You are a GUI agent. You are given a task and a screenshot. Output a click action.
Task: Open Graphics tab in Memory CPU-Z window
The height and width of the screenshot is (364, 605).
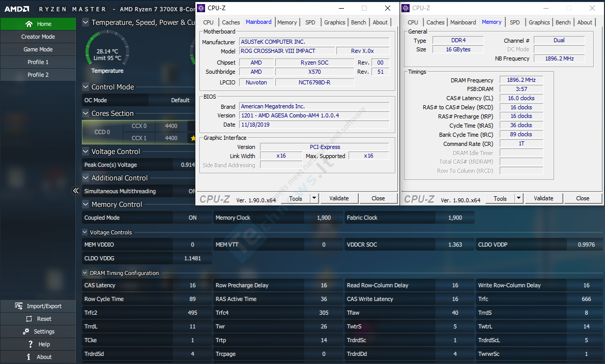(x=539, y=22)
